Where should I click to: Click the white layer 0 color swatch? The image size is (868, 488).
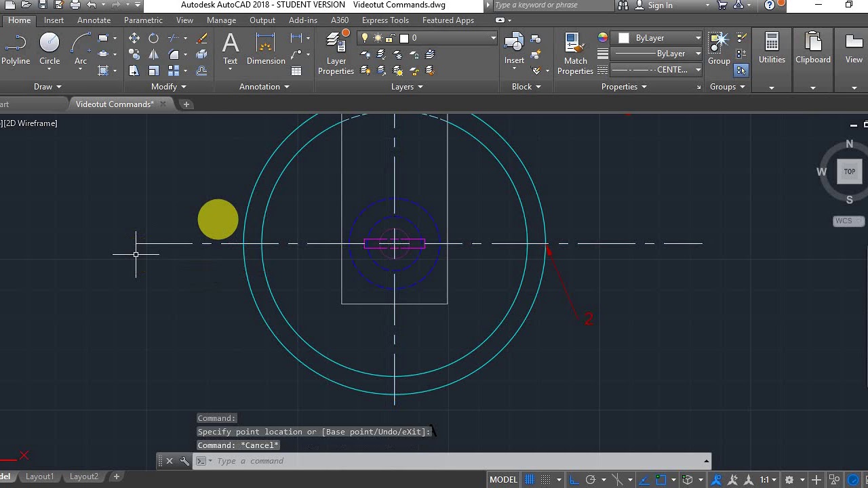405,38
